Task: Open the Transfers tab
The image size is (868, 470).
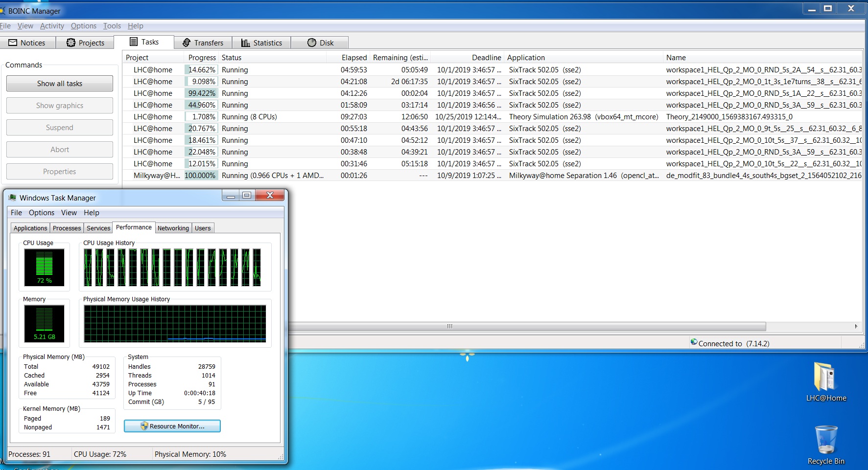Action: click(x=203, y=43)
